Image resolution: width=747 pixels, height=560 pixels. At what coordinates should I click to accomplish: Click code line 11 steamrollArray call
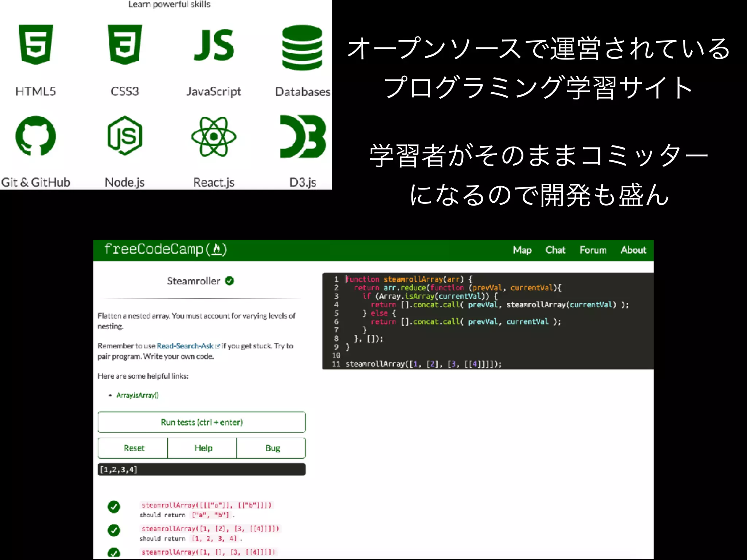point(423,364)
